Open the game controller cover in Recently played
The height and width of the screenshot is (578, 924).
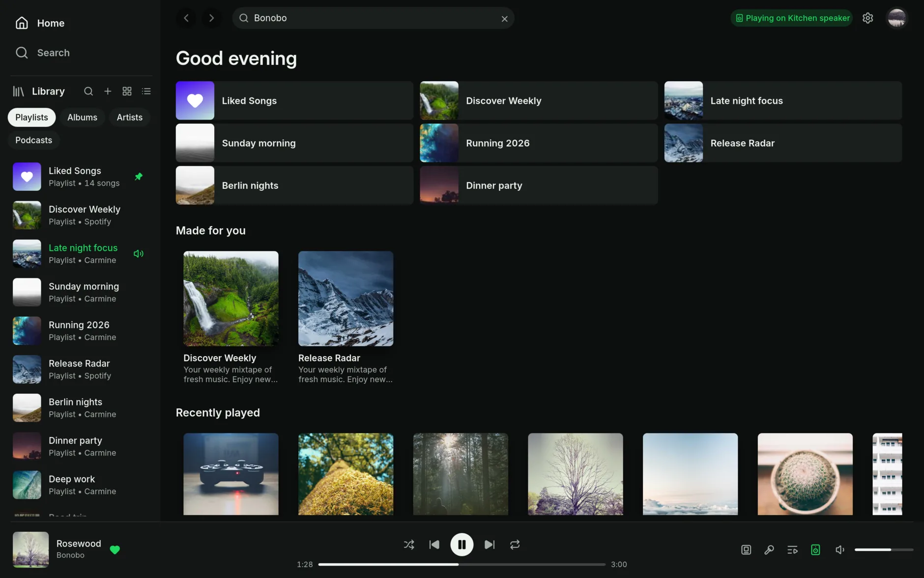(231, 474)
